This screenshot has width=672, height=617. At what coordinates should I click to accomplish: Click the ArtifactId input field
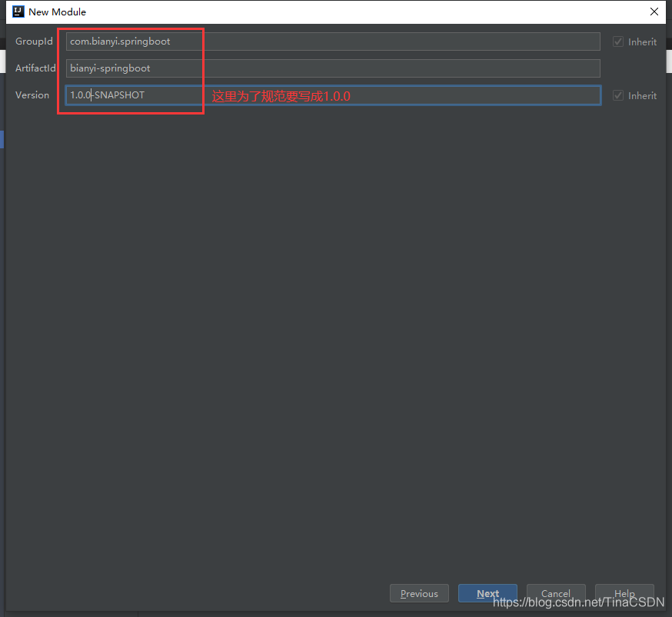(x=333, y=68)
